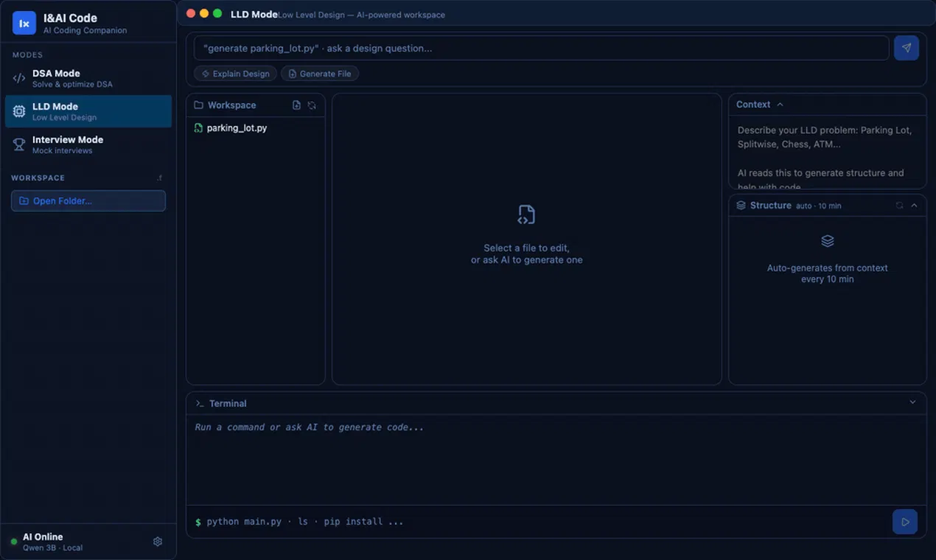Run the terminal command with play button

[x=905, y=522]
